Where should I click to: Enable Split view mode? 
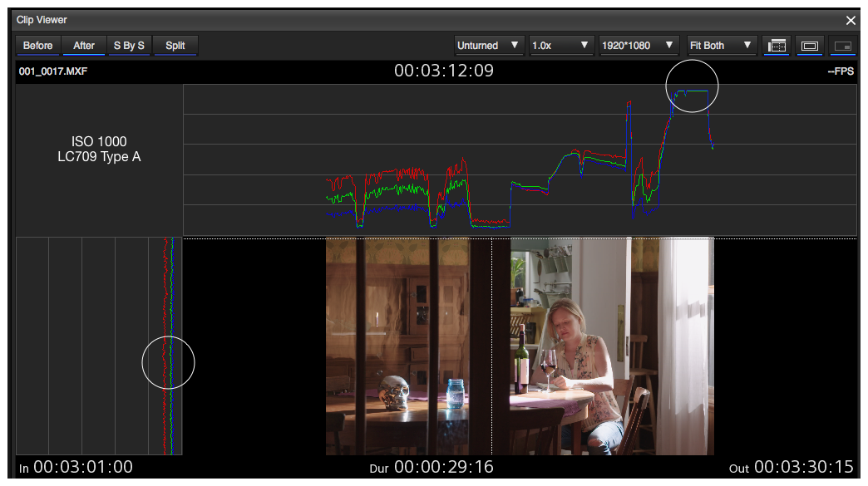pyautogui.click(x=175, y=46)
